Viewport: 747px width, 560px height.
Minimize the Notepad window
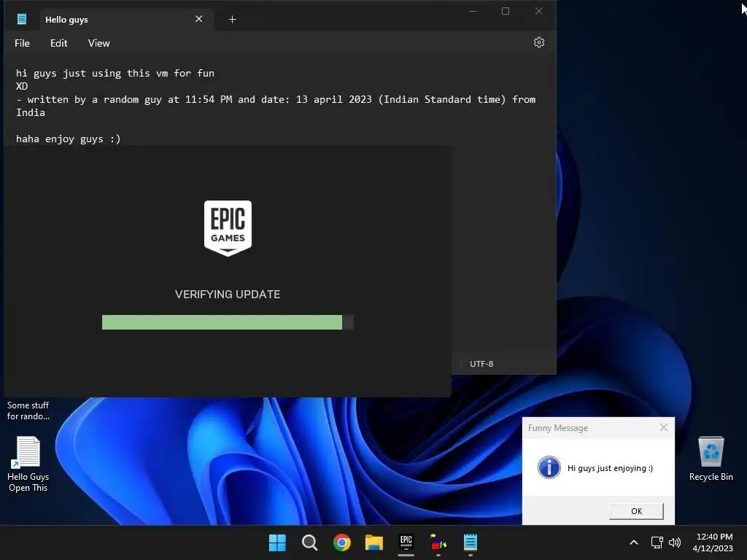pos(473,11)
